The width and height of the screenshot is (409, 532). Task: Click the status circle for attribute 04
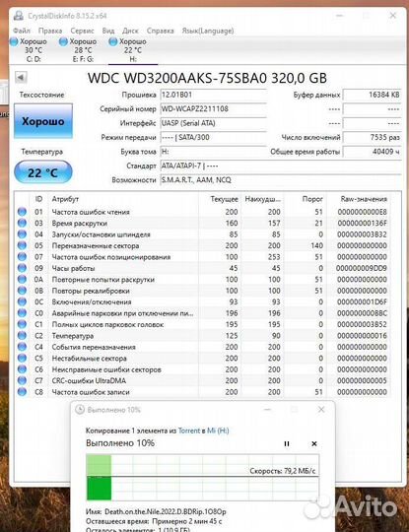pos(22,234)
